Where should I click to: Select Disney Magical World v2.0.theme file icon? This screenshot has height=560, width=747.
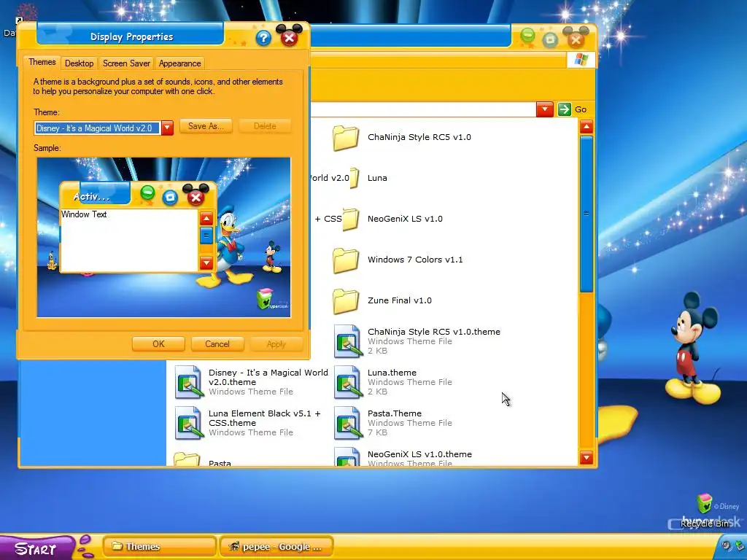click(x=188, y=382)
